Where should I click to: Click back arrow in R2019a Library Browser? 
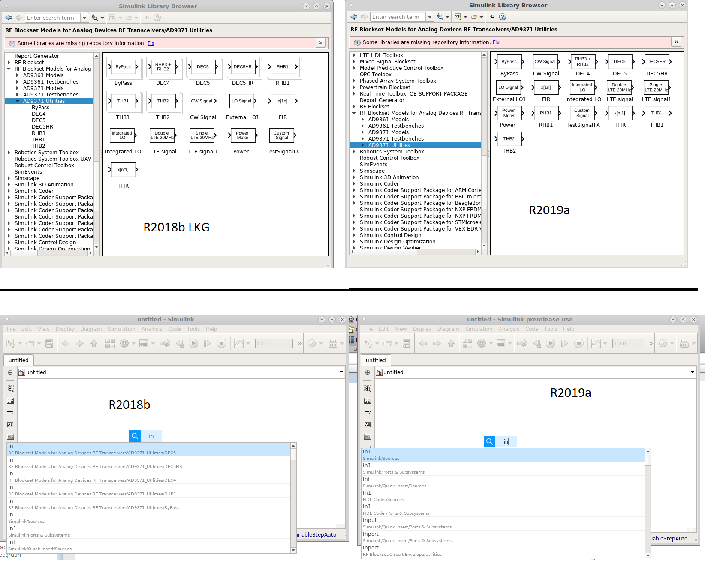[354, 17]
